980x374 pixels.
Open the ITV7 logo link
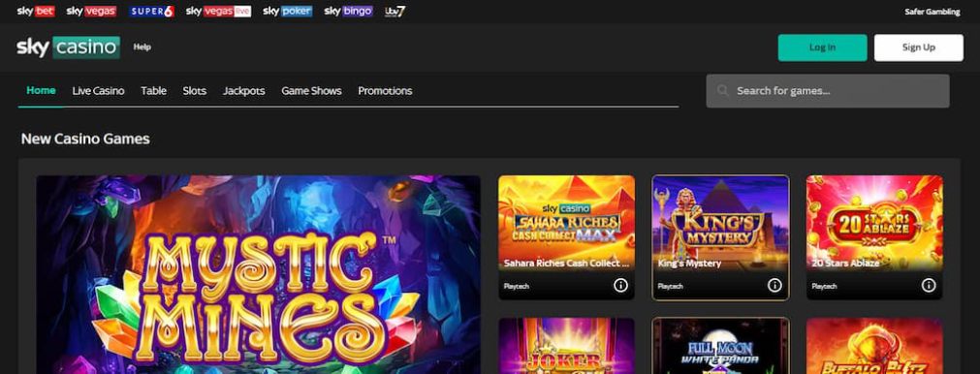pyautogui.click(x=395, y=12)
